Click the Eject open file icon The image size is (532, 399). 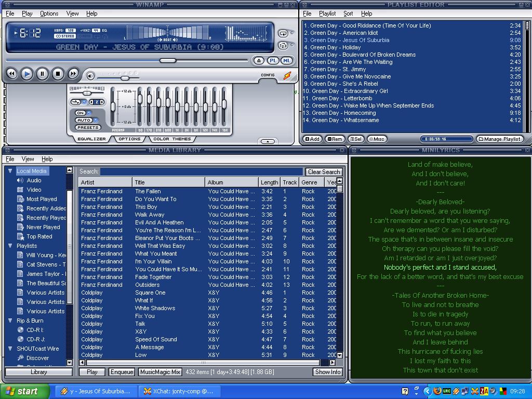[259, 61]
